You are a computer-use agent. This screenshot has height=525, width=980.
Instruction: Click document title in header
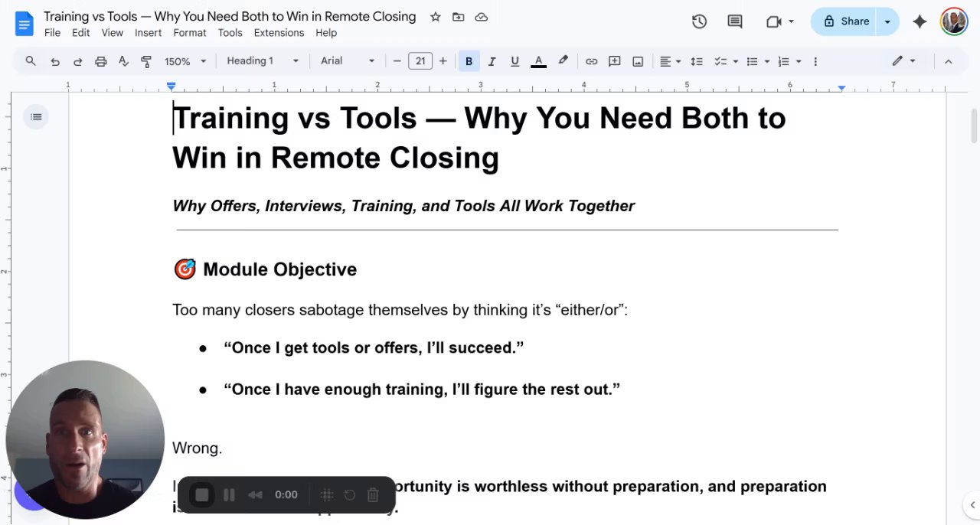230,16
